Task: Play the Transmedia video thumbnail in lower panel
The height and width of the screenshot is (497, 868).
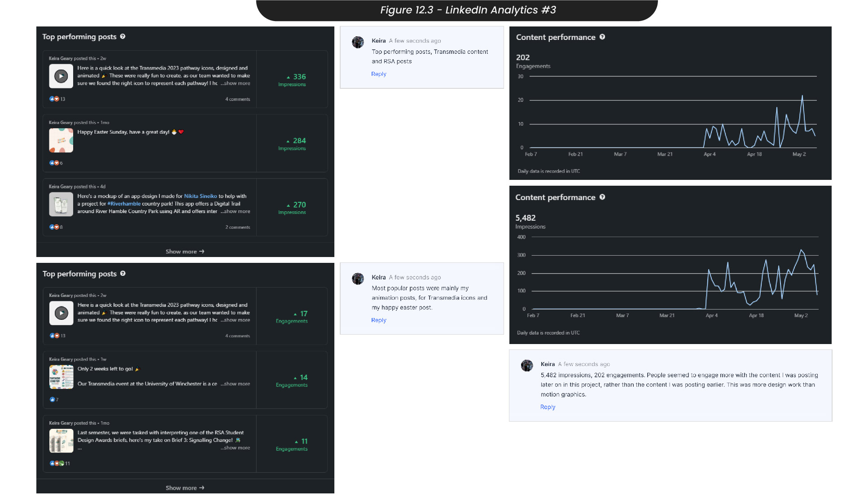Action: click(x=61, y=313)
